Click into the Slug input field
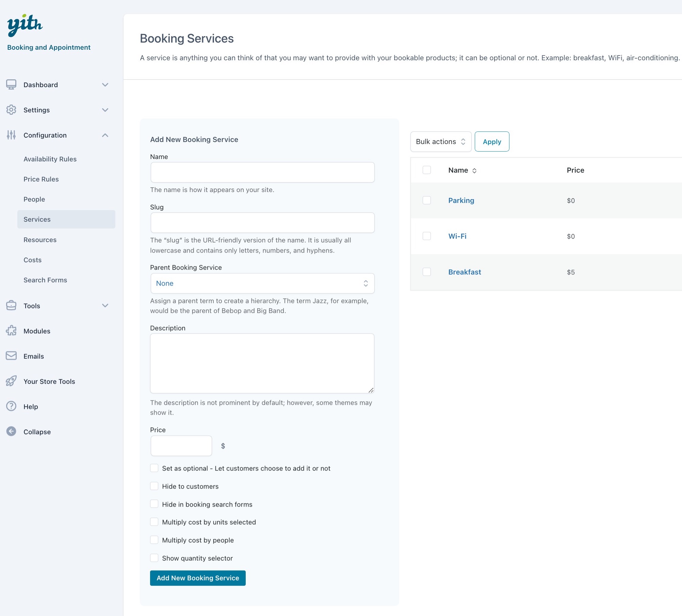682x616 pixels. pyautogui.click(x=262, y=223)
